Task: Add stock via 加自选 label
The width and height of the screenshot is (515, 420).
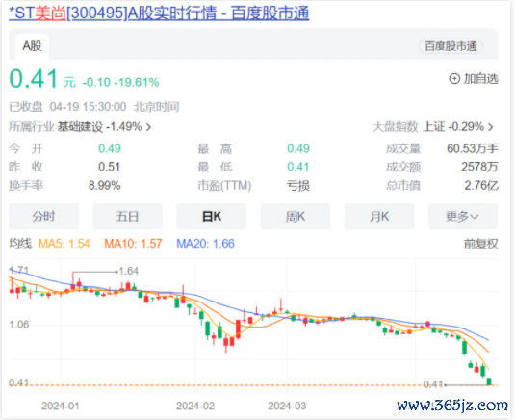Action: (481, 79)
